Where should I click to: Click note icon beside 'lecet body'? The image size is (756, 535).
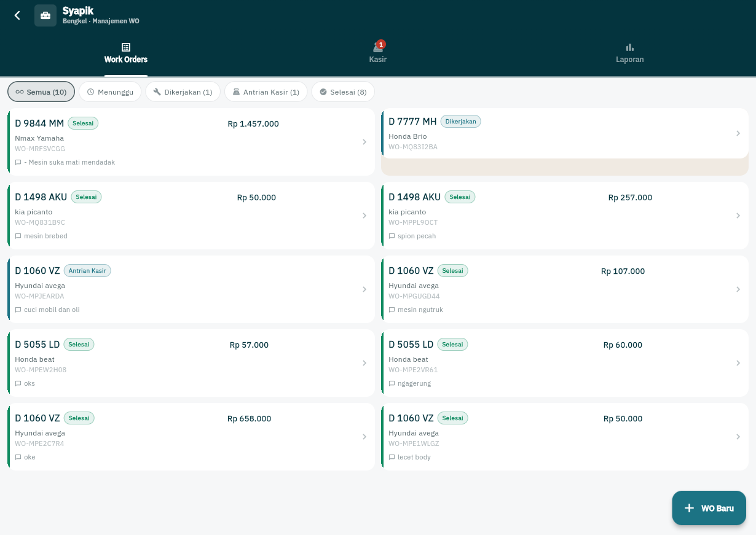pyautogui.click(x=392, y=458)
